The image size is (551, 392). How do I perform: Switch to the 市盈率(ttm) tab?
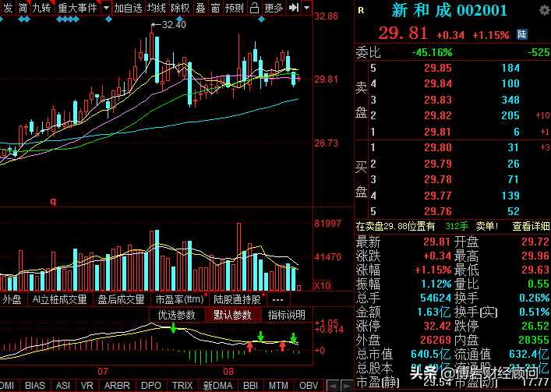[x=180, y=299]
